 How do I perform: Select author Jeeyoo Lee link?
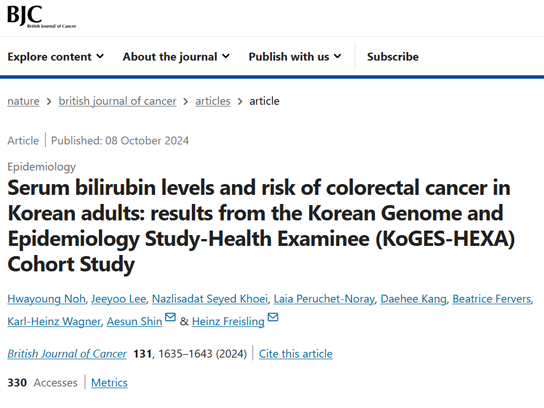pyautogui.click(x=119, y=299)
